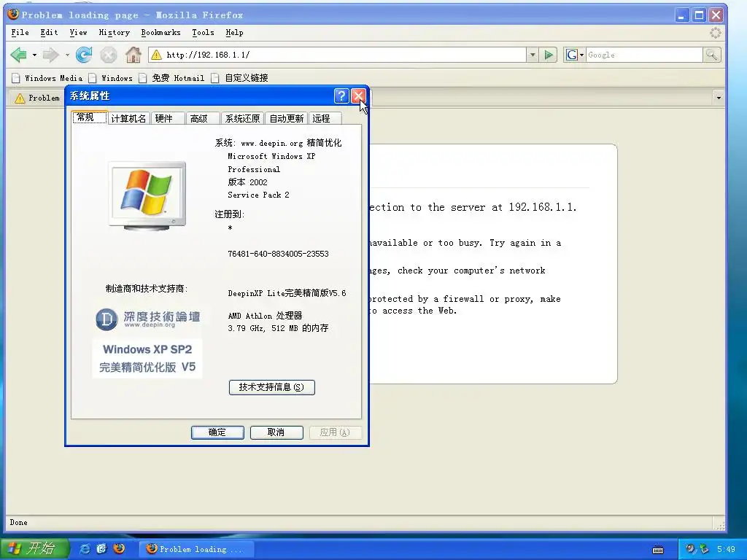Open the Edit menu

pyautogui.click(x=49, y=32)
